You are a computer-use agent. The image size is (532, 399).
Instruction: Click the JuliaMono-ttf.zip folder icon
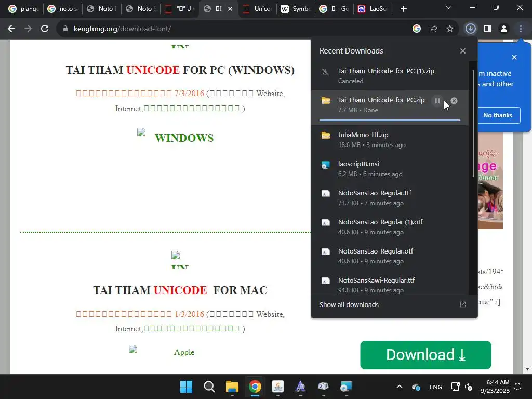[326, 136]
